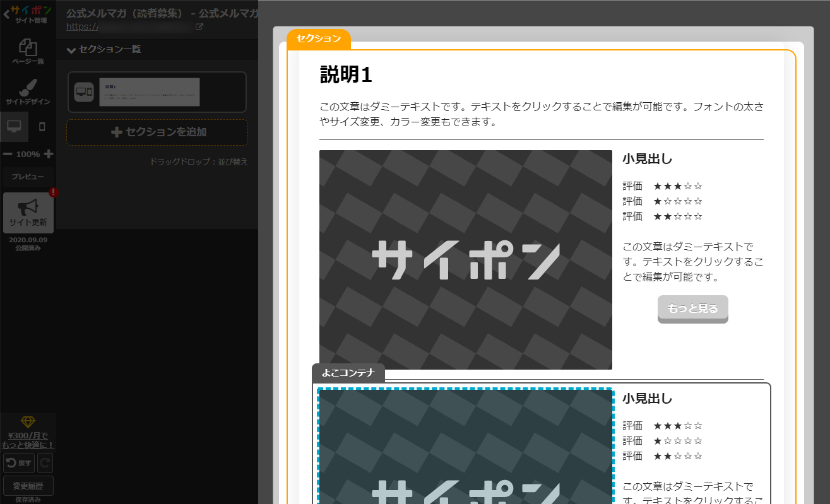Click red exclamation alert badge
Image resolution: width=830 pixels, height=504 pixels.
pyautogui.click(x=53, y=192)
